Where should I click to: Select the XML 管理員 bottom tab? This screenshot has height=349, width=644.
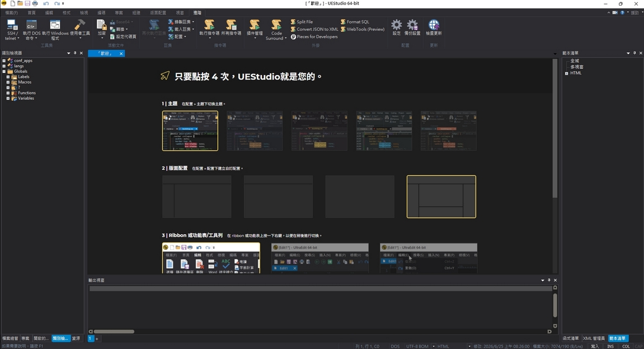point(594,338)
